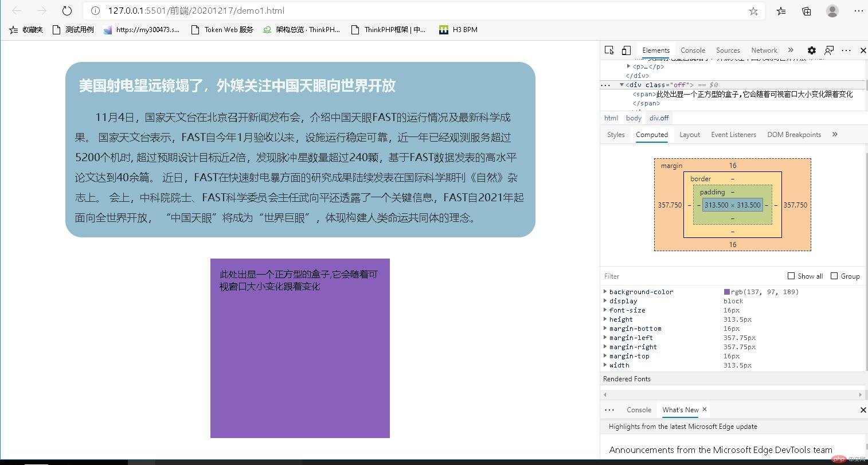Expand the margin-bottom property

click(605, 329)
